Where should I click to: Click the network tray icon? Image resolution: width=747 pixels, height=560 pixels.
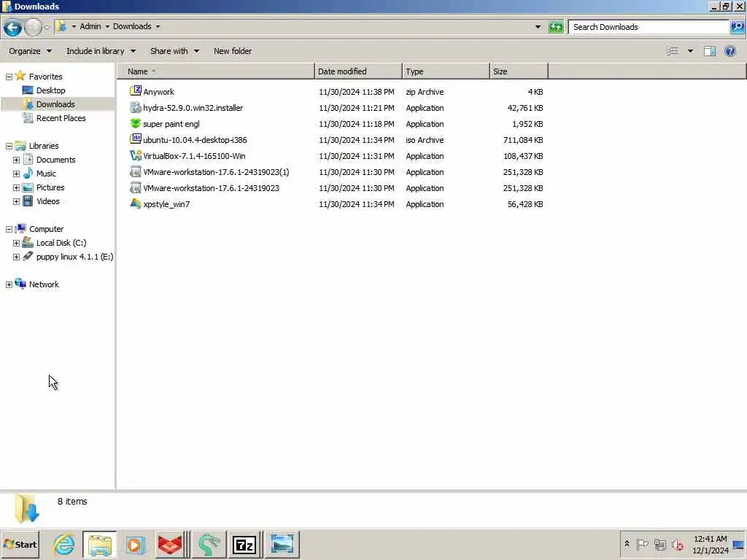659,544
